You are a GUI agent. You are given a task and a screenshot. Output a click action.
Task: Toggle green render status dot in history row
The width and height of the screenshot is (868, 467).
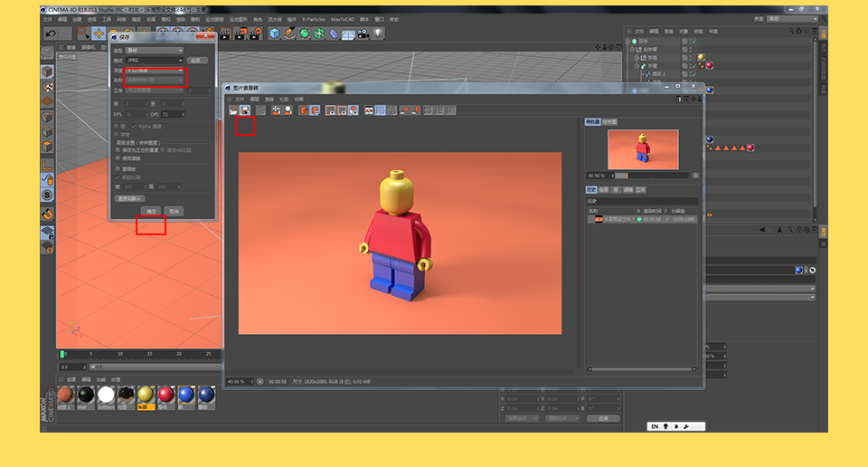639,219
